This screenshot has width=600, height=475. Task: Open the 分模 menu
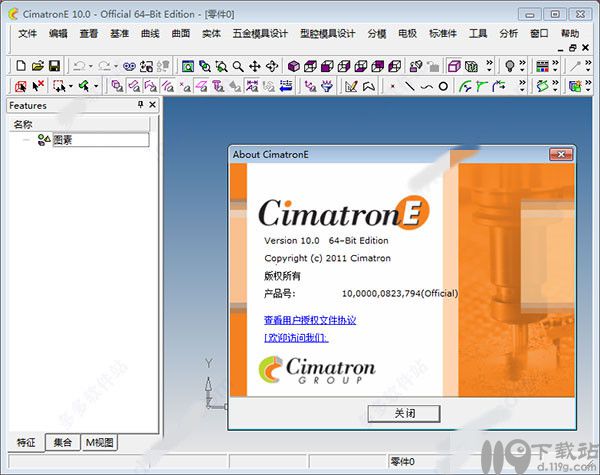(x=377, y=34)
